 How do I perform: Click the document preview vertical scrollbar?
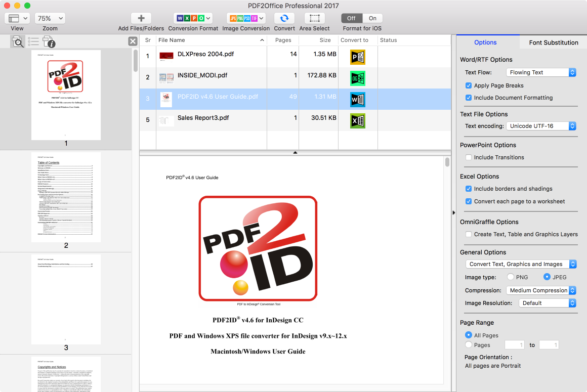(x=447, y=162)
